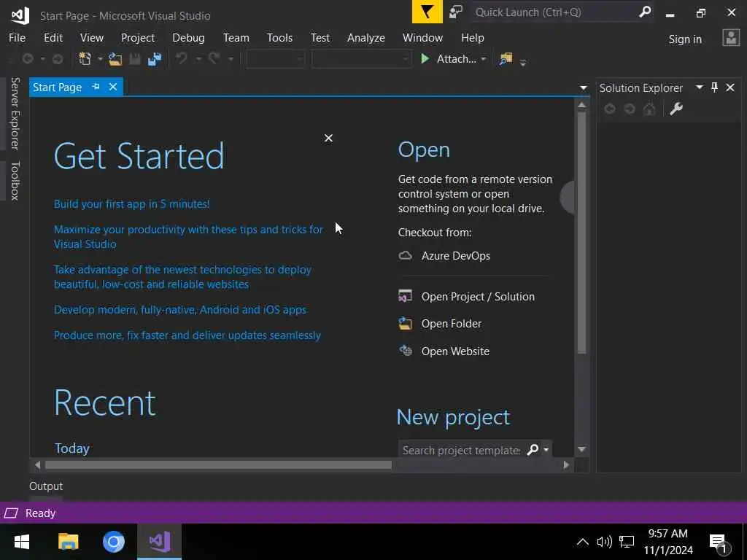The height and width of the screenshot is (560, 747).
Task: Click the New Project toolbar icon
Action: [85, 59]
